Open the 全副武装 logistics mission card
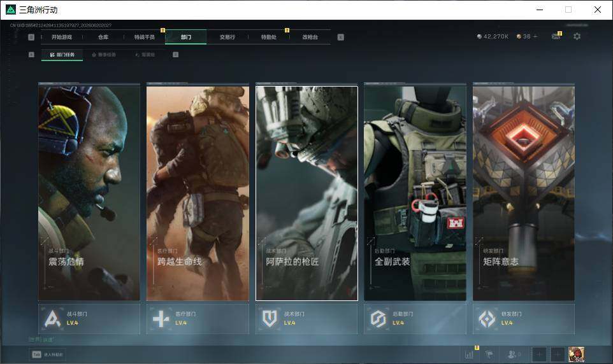The width and height of the screenshot is (613, 364). coord(415,193)
